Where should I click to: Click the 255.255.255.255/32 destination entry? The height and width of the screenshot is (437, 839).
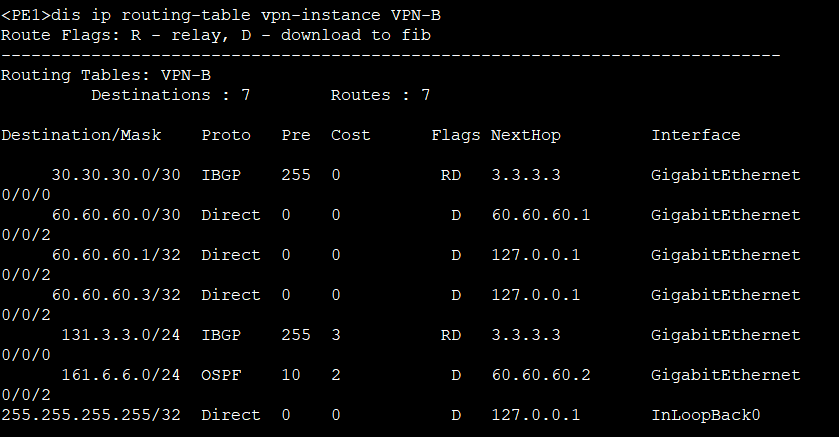coord(91,416)
